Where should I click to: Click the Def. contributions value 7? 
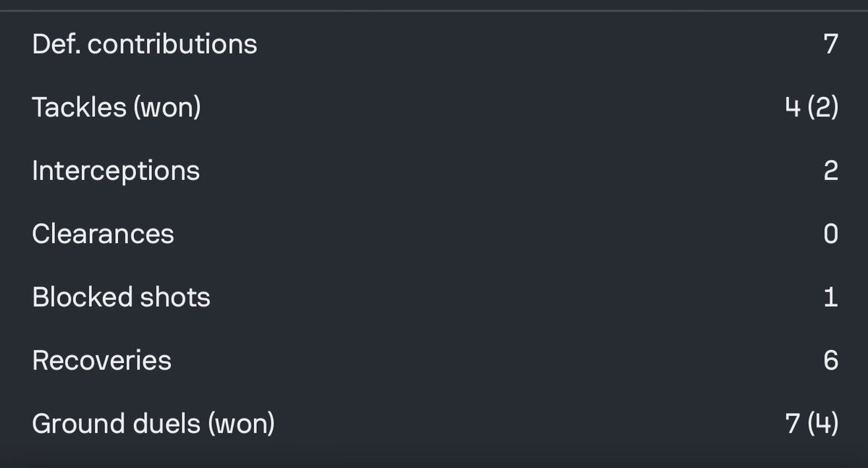point(830,44)
